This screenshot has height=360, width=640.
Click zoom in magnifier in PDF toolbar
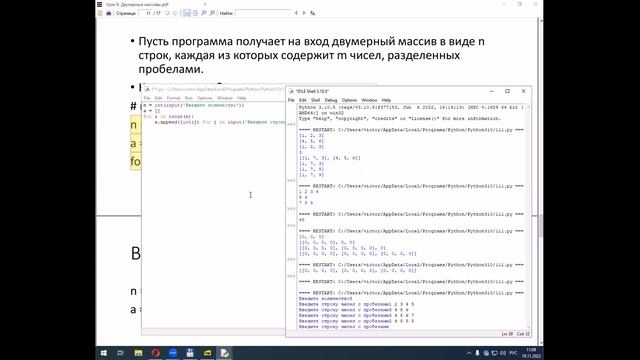coord(212,13)
